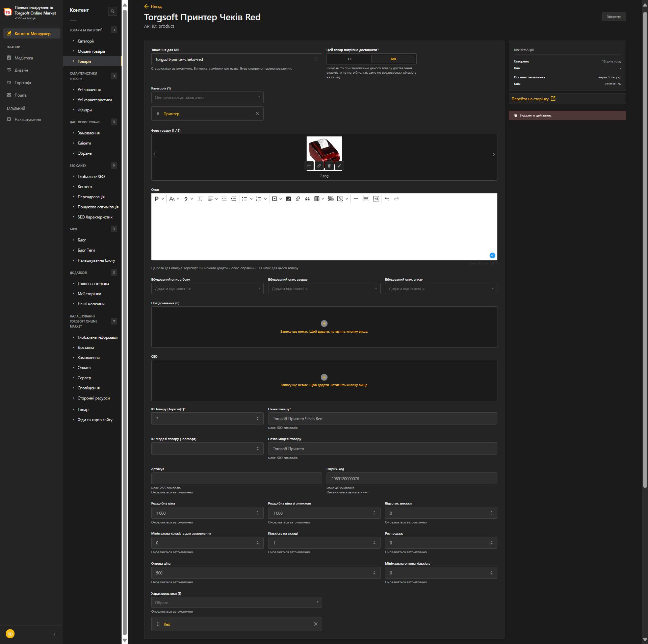The image size is (648, 644).
Task: Insert link in description editor
Action: pyautogui.click(x=298, y=199)
